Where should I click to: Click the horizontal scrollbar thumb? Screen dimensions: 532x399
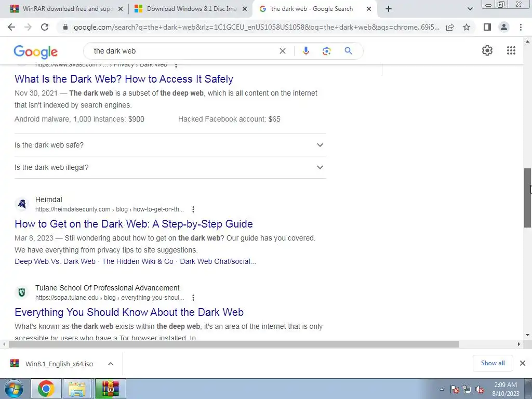tap(234, 344)
